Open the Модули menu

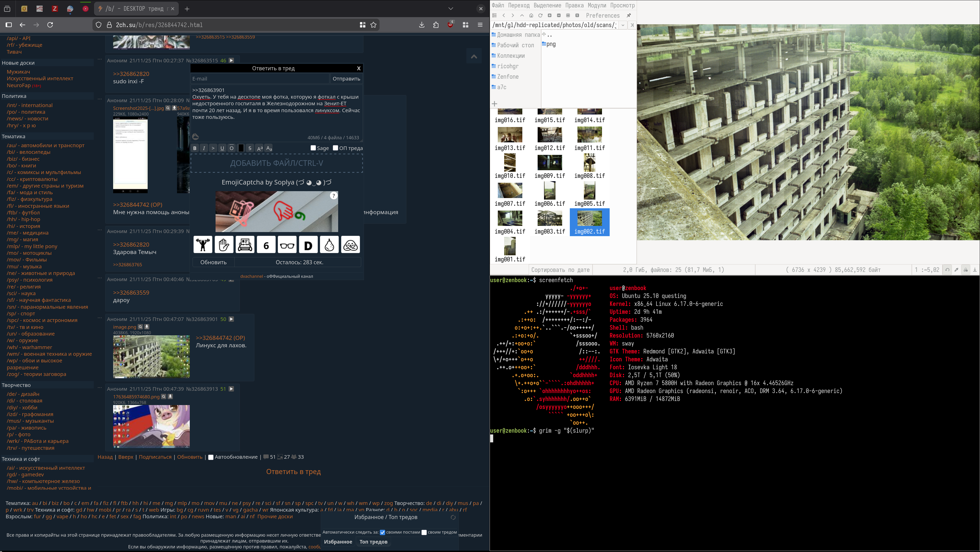[x=597, y=5]
